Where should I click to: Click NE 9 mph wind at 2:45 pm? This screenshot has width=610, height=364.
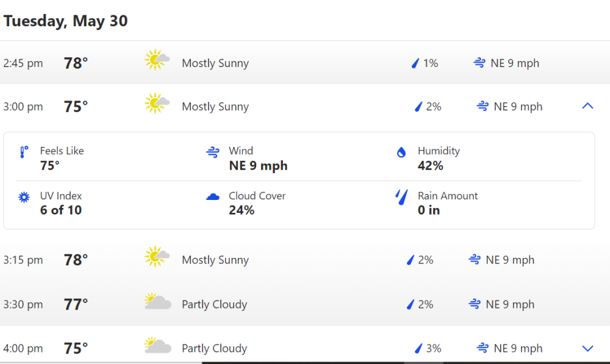pyautogui.click(x=515, y=63)
